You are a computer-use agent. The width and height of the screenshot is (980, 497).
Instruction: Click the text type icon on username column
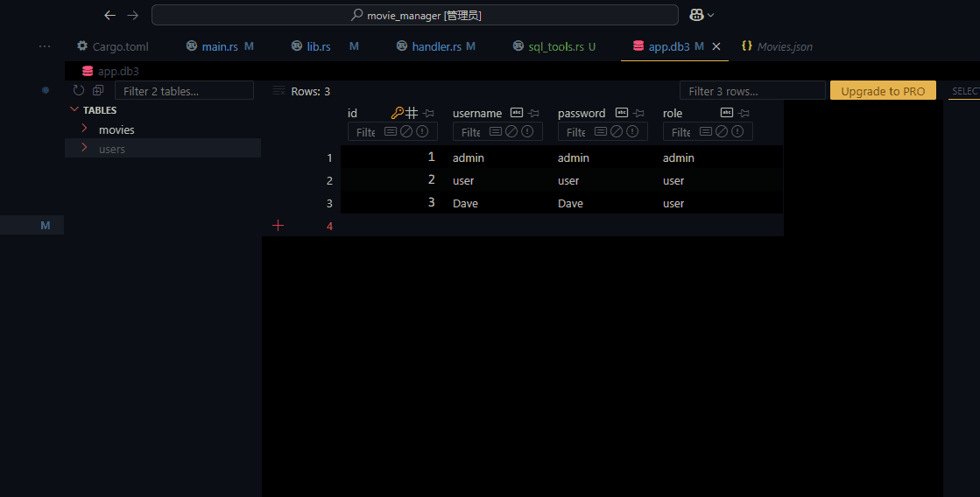coord(517,113)
